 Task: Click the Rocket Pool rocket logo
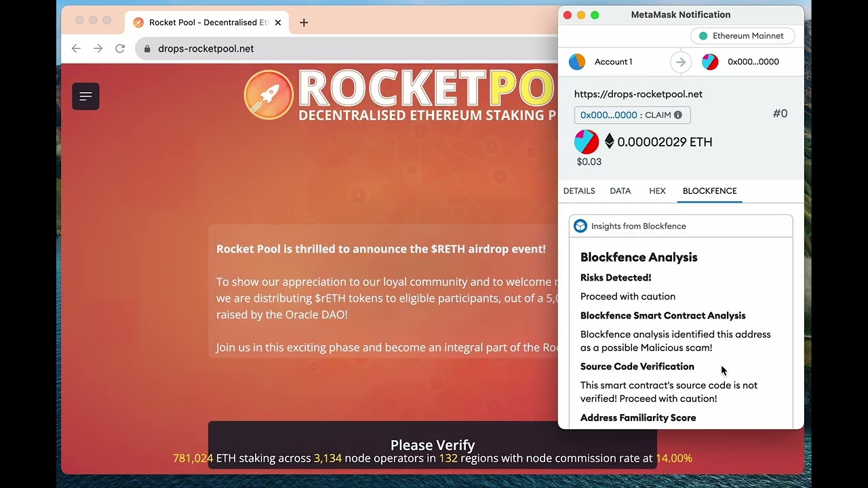tap(269, 95)
